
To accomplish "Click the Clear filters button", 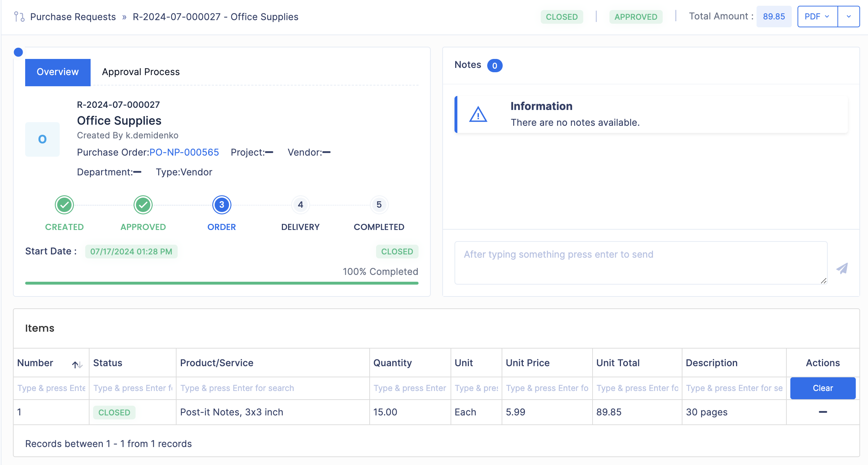I will 823,388.
